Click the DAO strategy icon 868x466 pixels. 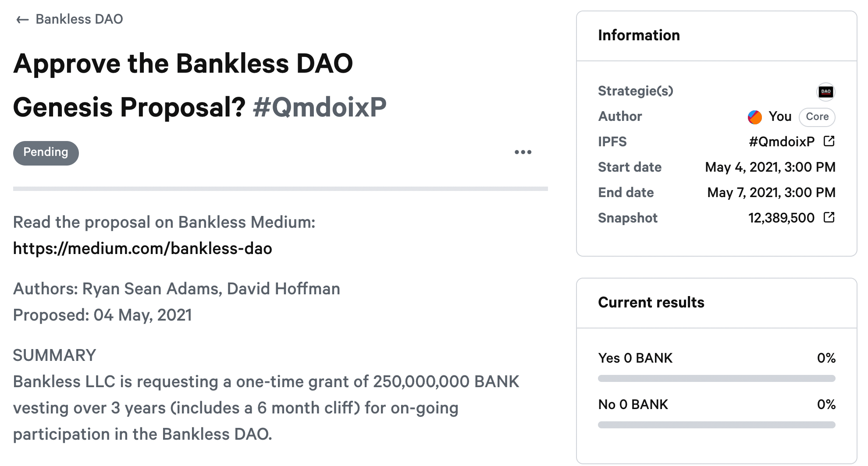pos(826,92)
